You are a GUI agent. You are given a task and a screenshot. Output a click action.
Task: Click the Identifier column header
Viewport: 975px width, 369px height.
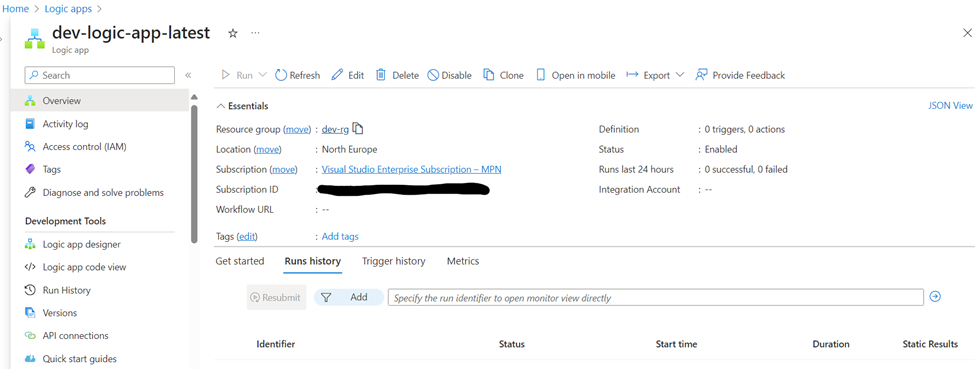click(x=275, y=344)
